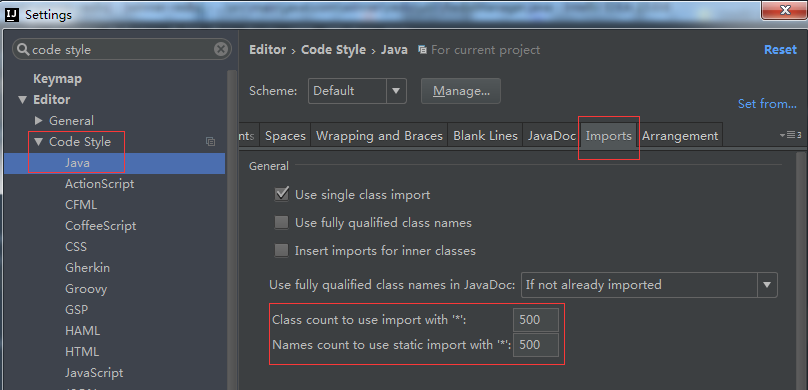Viewport: 808px width, 390px height.
Task: Close the Settings window
Action: [x=784, y=10]
